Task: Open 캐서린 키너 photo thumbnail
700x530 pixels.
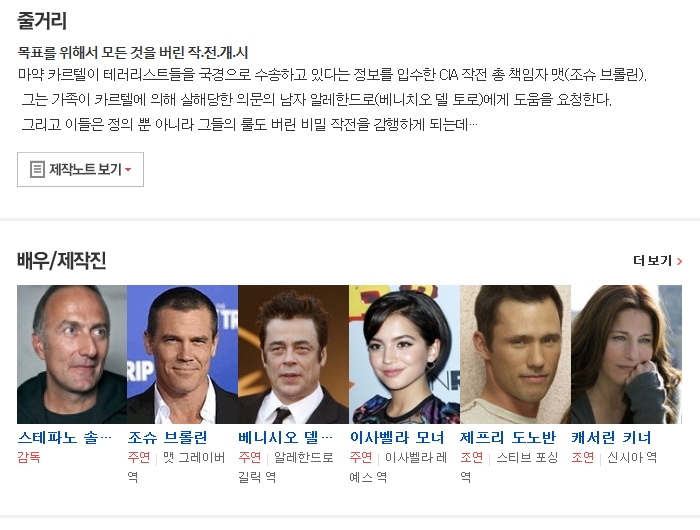Action: click(626, 355)
